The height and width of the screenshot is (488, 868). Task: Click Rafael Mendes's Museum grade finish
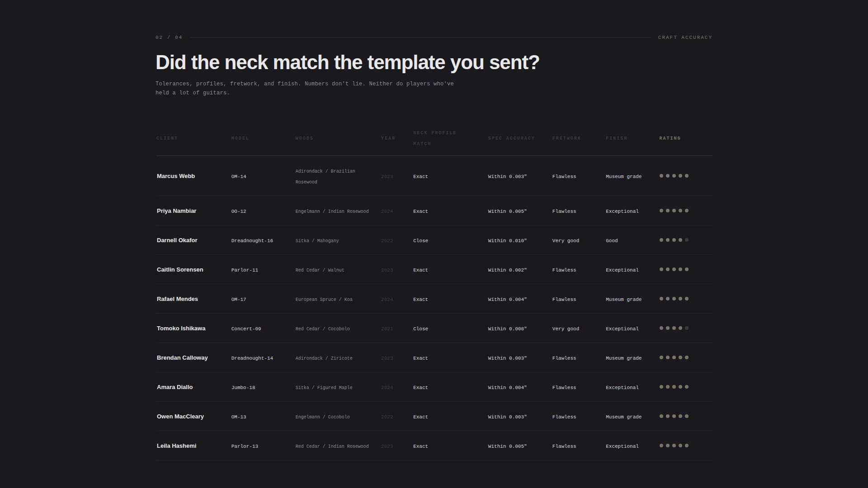[623, 300]
